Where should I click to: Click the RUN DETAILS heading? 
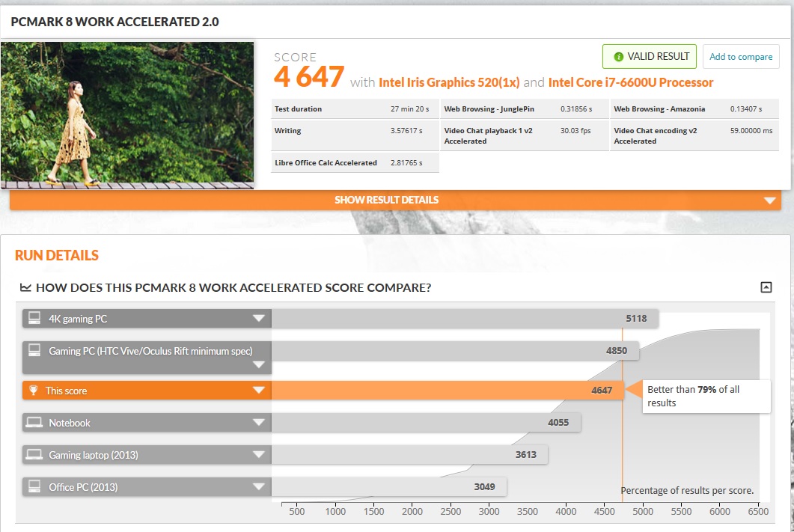coord(57,256)
